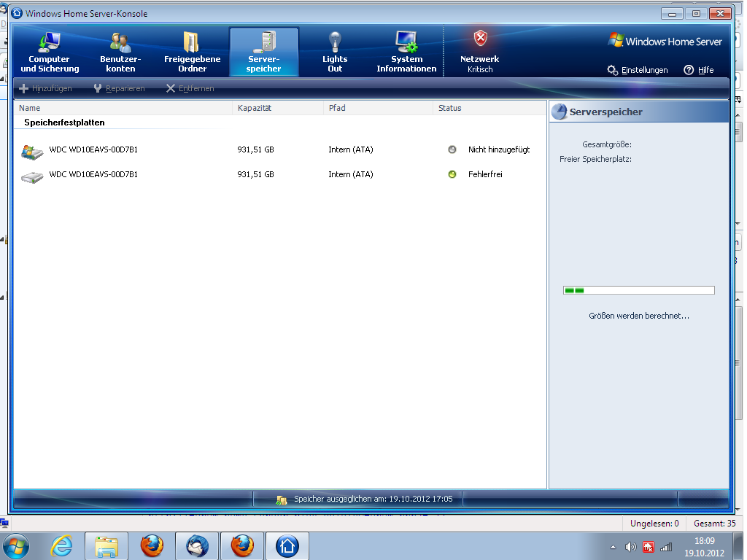The height and width of the screenshot is (560, 747).
Task: Sort list by Status column header
Action: click(489, 108)
